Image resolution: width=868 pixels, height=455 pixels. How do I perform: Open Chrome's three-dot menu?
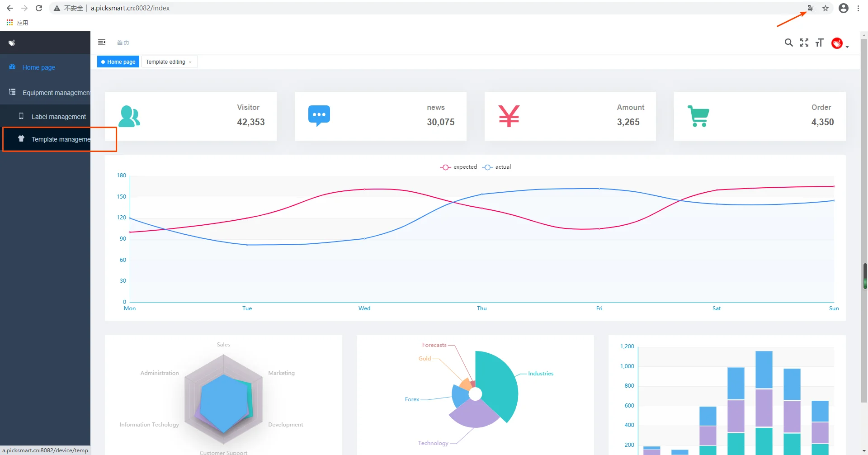(858, 8)
